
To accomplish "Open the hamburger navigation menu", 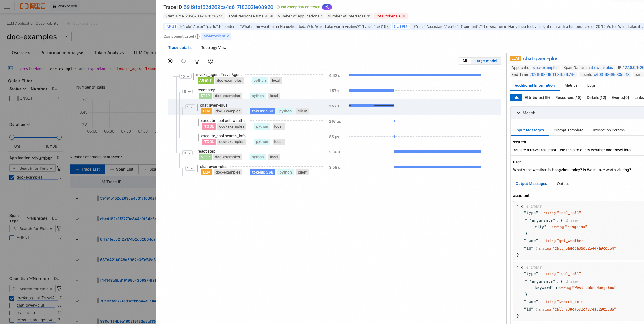I will point(7,6).
